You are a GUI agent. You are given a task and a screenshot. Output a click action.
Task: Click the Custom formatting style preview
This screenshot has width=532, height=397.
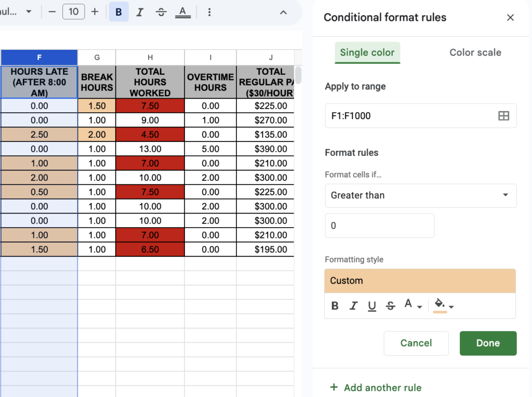tap(420, 281)
